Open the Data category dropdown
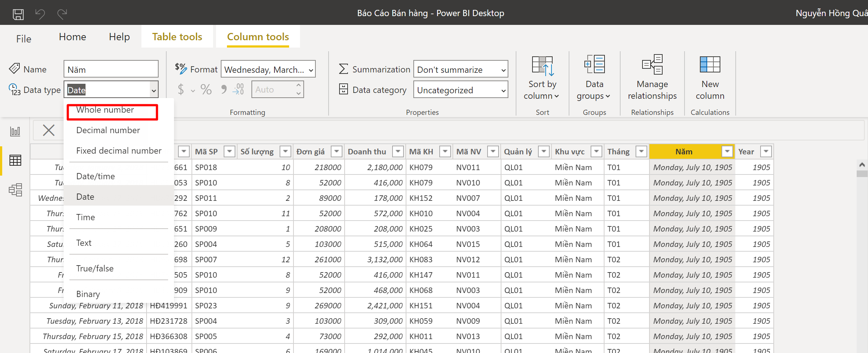Screen dimensions: 868x353 pos(460,90)
